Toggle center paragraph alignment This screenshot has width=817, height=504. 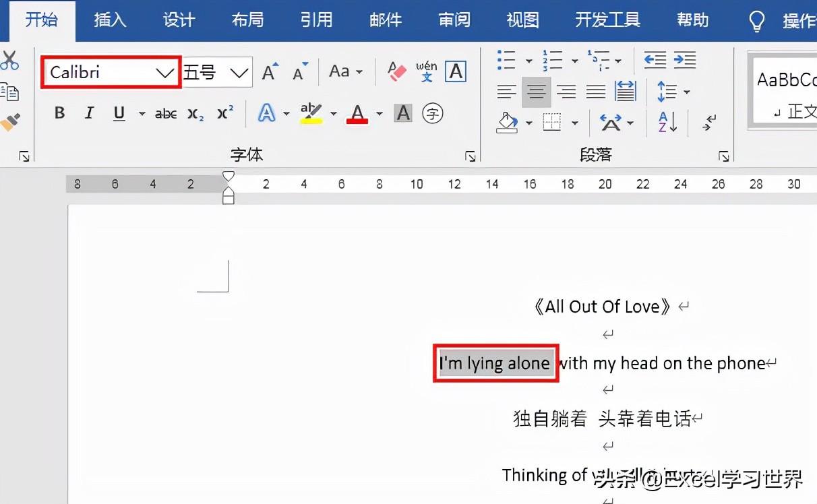[x=537, y=92]
